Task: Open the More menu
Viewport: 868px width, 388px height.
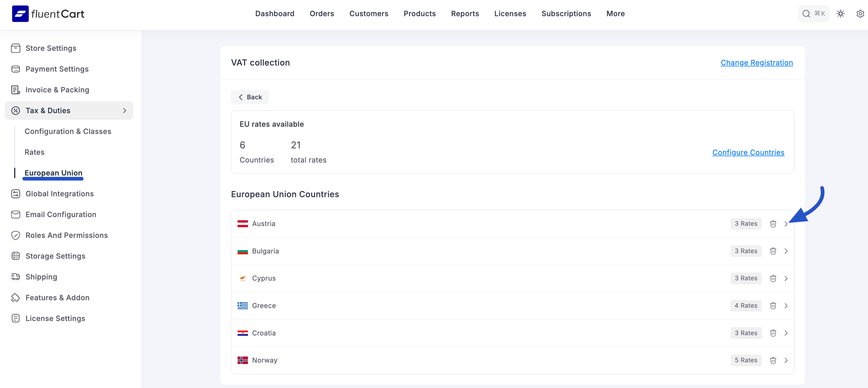Action: point(615,14)
